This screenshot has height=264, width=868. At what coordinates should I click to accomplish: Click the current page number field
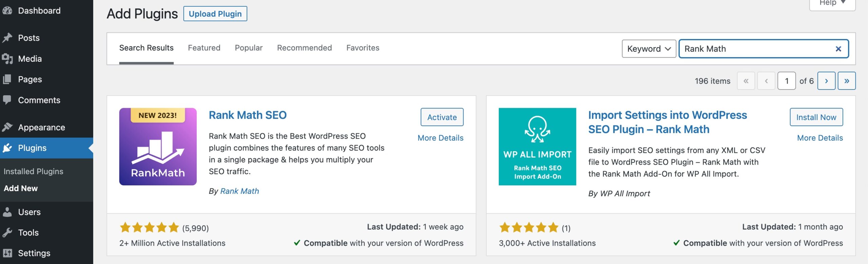point(787,81)
